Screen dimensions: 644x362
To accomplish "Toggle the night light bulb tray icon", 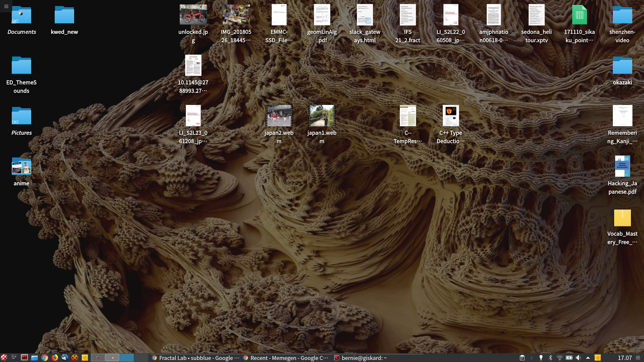I will tap(541, 358).
